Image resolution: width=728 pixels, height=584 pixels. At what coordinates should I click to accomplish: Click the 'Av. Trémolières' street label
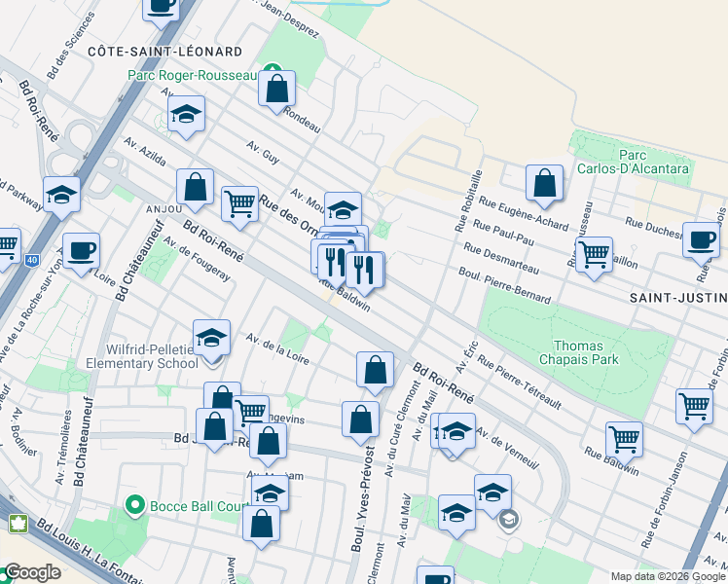click(64, 448)
